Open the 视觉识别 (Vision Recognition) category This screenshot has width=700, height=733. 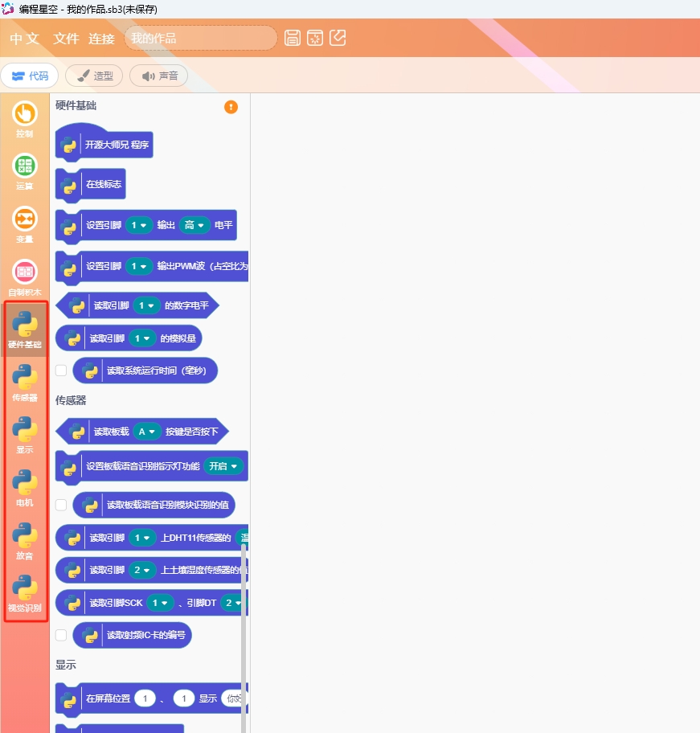(24, 593)
